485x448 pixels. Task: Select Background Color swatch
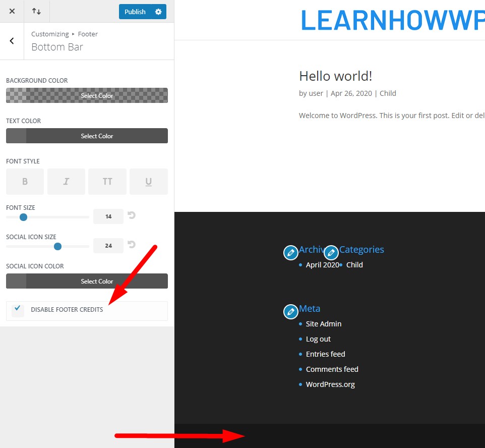[87, 95]
